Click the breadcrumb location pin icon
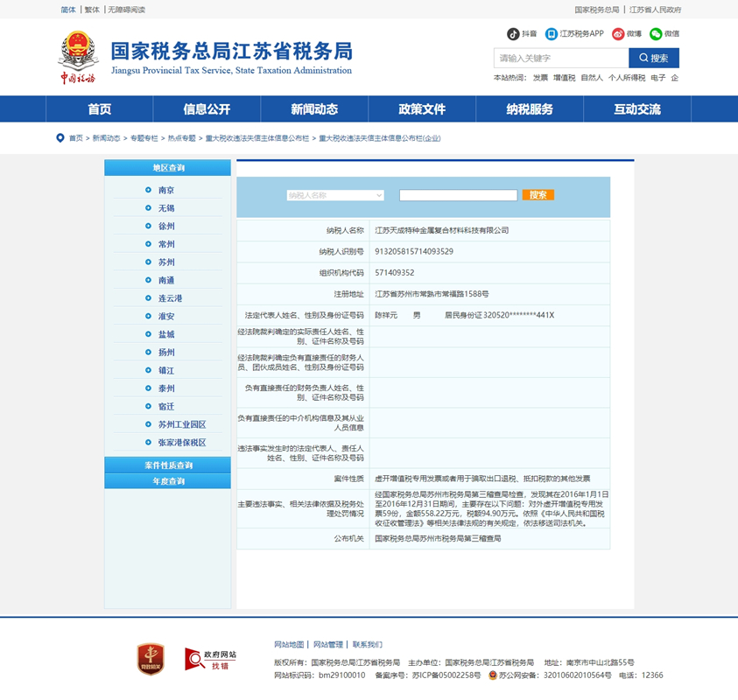Image resolution: width=738 pixels, height=700 pixels. coord(60,138)
